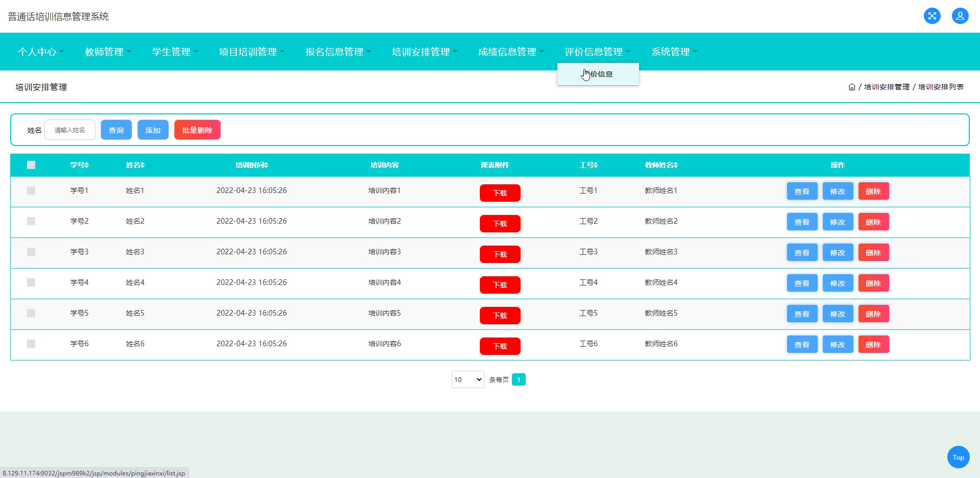Screen dimensions: 980x478
Task: Download the attachment for 学号4
Action: click(x=500, y=285)
